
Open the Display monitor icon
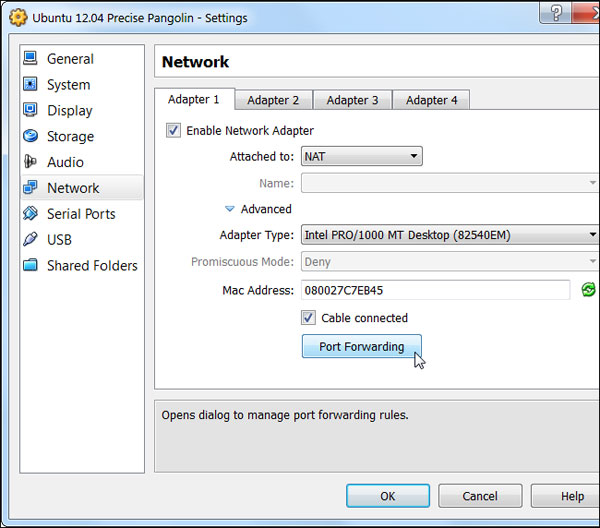pos(30,111)
